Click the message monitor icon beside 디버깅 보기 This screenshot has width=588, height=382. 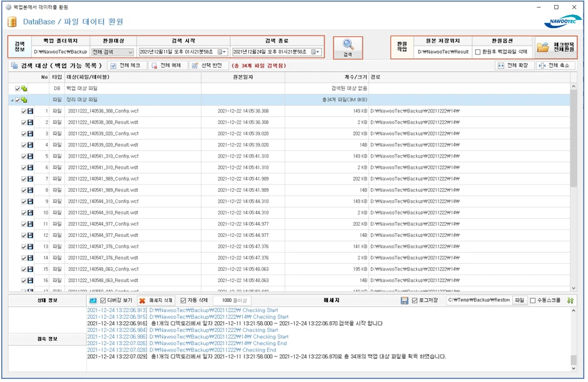point(93,301)
